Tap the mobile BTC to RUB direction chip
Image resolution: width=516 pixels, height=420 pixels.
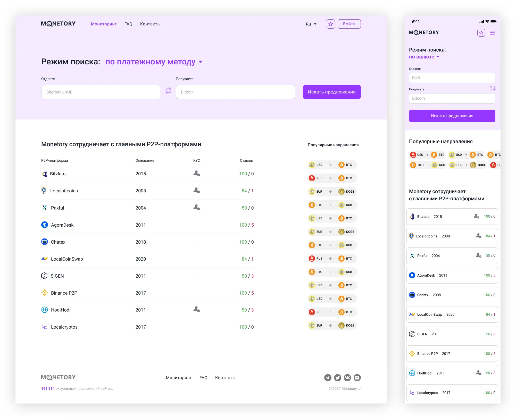click(x=428, y=165)
